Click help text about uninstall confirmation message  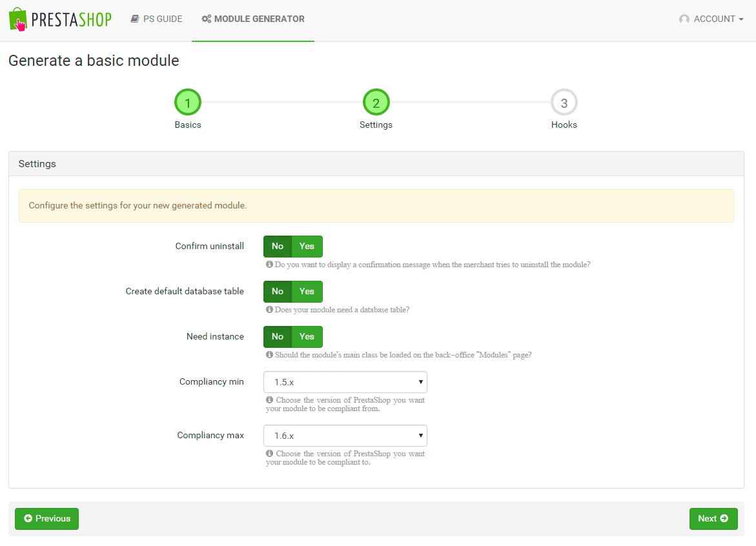[x=433, y=265]
